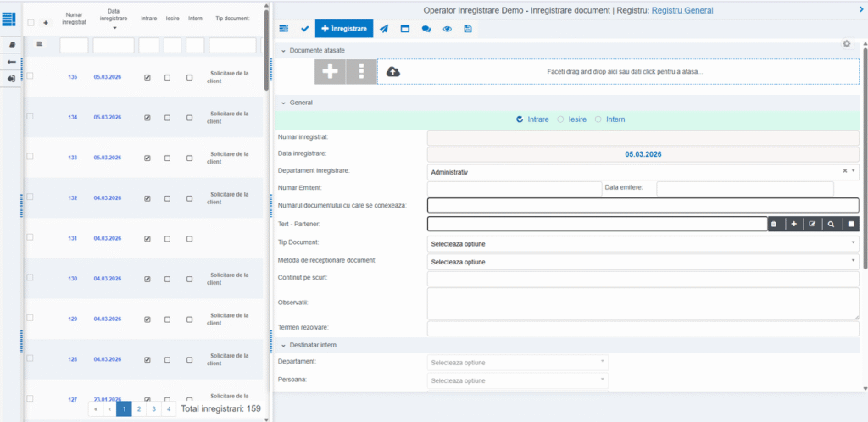
Task: Click the magnifier search icon for partner
Action: [x=831, y=224]
